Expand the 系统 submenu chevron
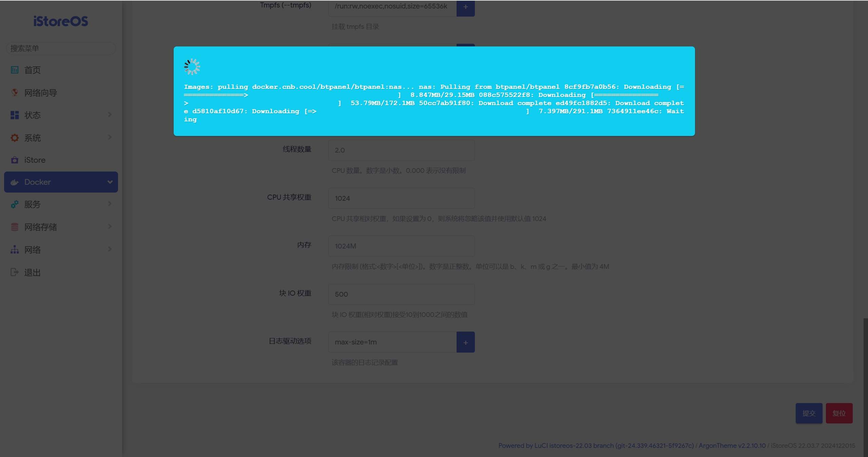Image resolution: width=868 pixels, height=457 pixels. pyautogui.click(x=110, y=137)
